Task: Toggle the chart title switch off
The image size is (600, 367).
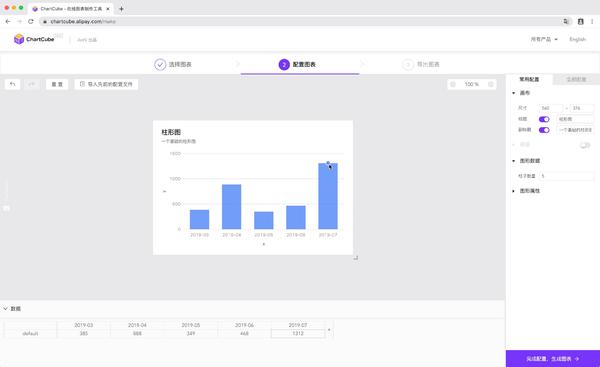Action: click(x=544, y=119)
